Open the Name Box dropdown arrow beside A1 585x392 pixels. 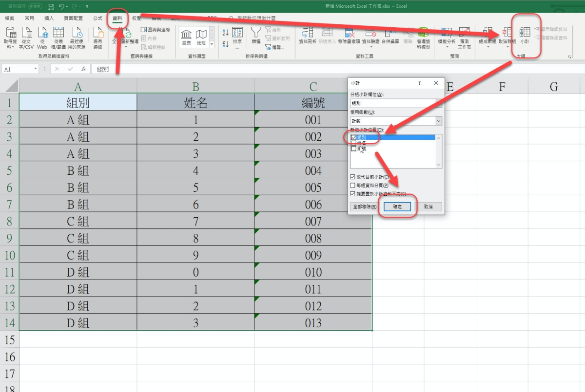point(36,69)
